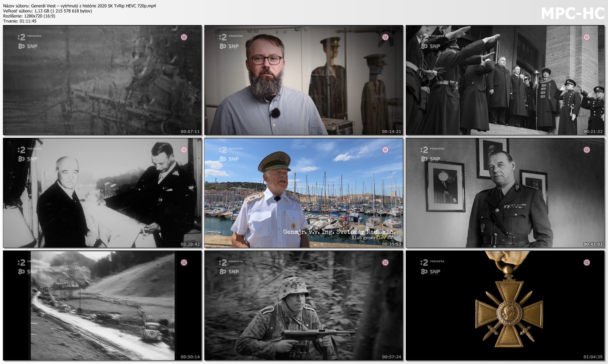Screen dimensions: 608x364
Task: Click the age 12 badge in medal frame
Action: tap(586, 262)
